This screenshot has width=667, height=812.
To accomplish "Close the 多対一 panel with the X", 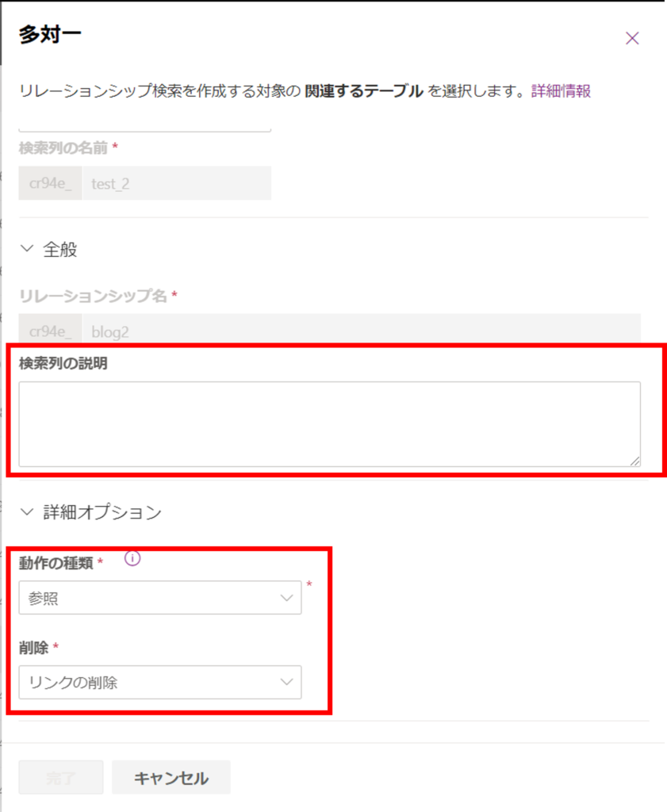I will click(x=632, y=38).
